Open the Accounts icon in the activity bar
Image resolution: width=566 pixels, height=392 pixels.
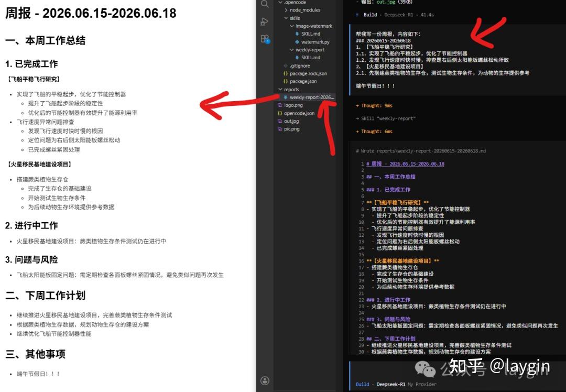265,380
